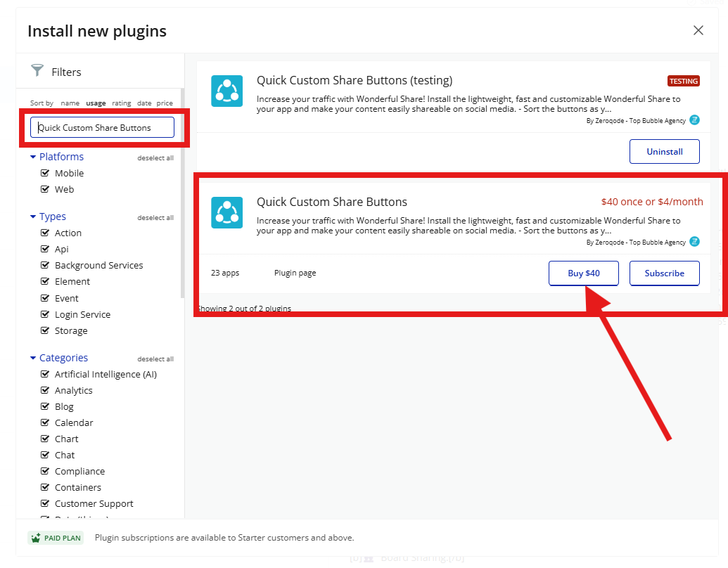Uninstall the testing plugin
The image size is (728, 568).
[665, 152]
